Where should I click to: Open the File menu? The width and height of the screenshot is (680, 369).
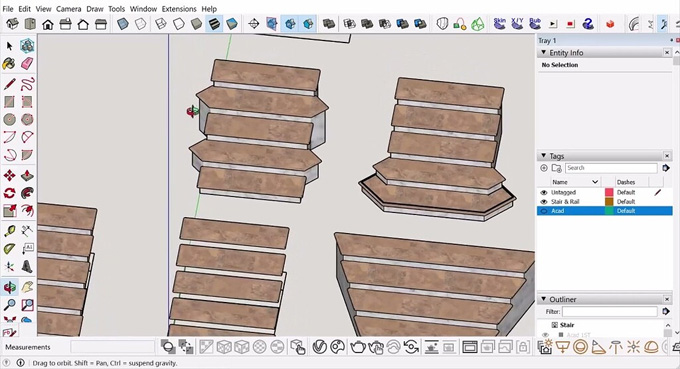(x=7, y=9)
